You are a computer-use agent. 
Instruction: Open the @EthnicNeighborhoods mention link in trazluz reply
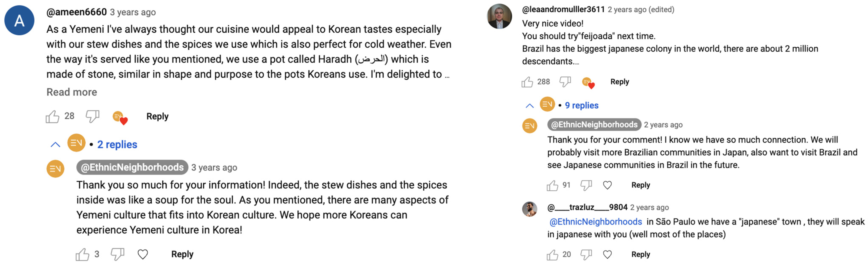pyautogui.click(x=595, y=222)
